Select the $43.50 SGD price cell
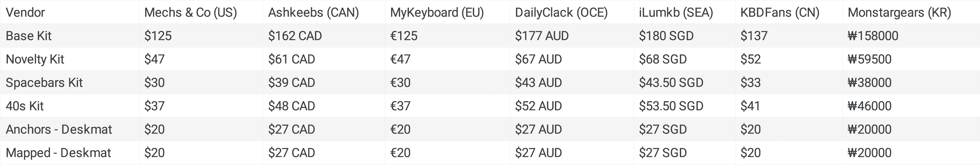 671,82
